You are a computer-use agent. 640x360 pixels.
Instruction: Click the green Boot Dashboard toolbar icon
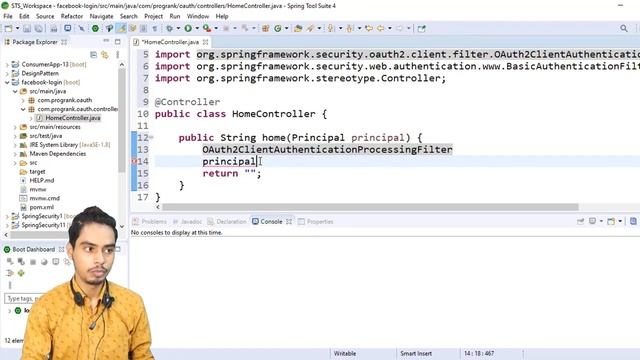pyautogui.click(x=95, y=28)
